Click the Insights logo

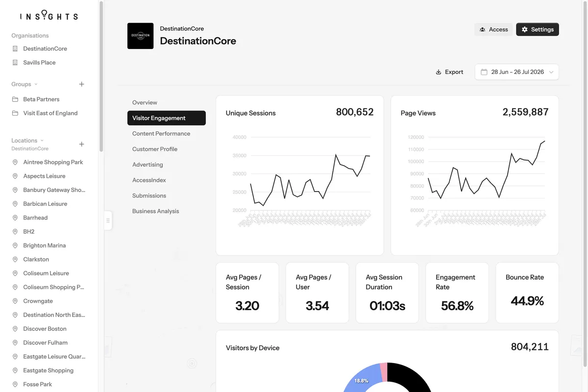(x=49, y=15)
